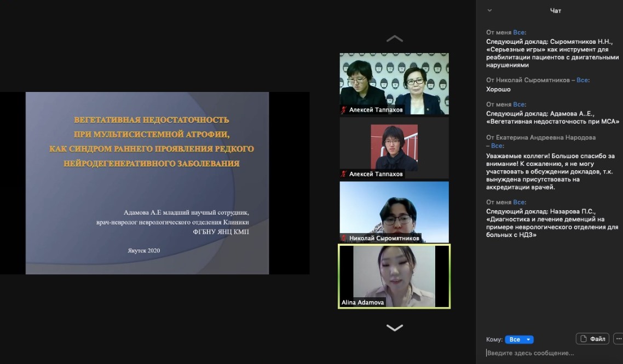The width and height of the screenshot is (623, 364).
Task: Click the 'Все' link above the Назарова П.С. message
Action: point(519,202)
